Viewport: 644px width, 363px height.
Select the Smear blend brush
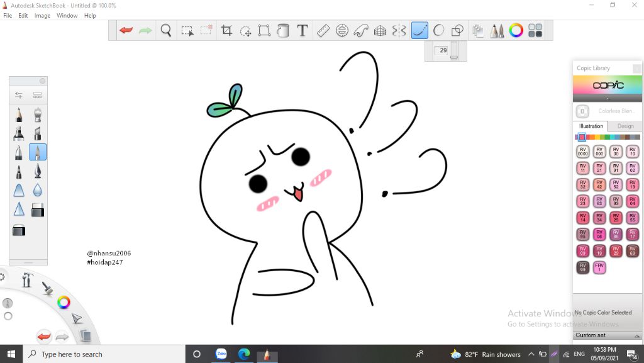19,191
